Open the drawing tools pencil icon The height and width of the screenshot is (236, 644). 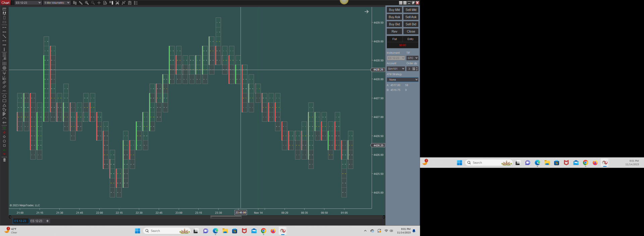[80, 3]
